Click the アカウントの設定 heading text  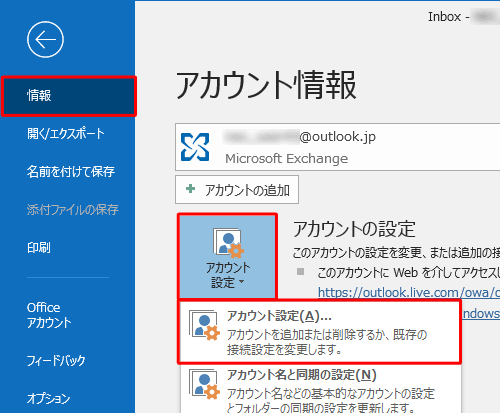[x=354, y=229]
